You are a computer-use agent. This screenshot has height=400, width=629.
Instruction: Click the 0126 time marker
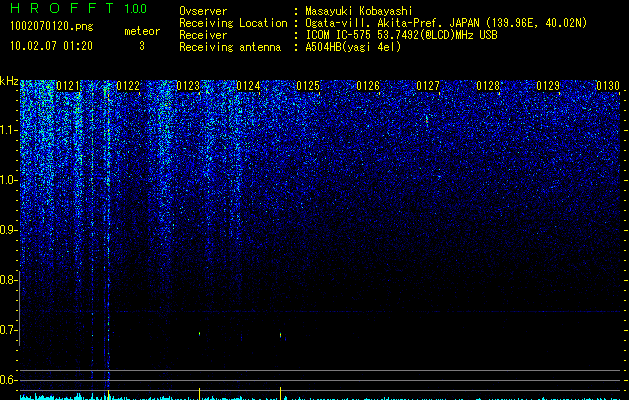(x=368, y=86)
